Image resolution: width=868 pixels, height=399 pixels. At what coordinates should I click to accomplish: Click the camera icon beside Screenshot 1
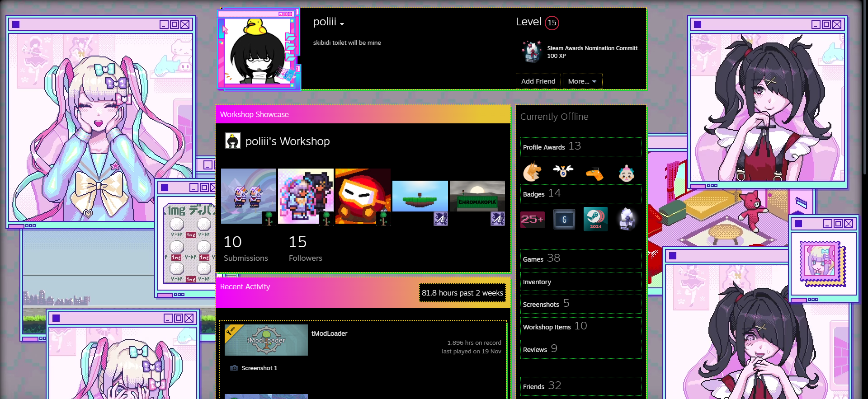(234, 368)
